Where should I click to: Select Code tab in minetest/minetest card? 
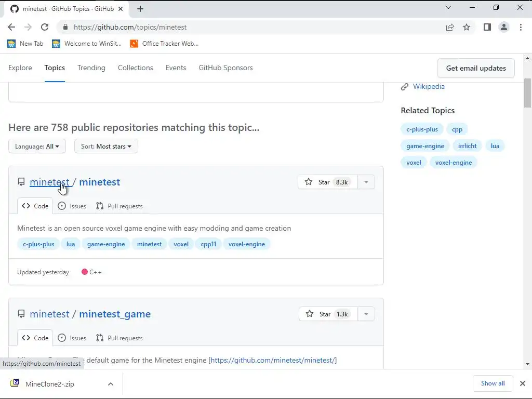pos(35,206)
